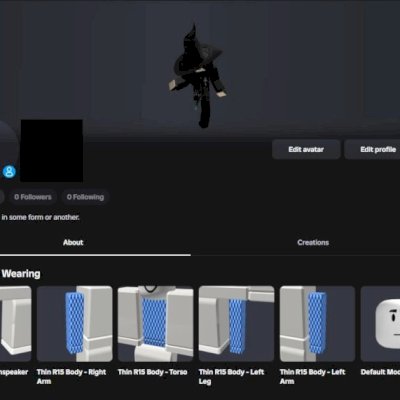The width and height of the screenshot is (400, 400).
Task: Open the 0 Following count
Action: (x=85, y=197)
